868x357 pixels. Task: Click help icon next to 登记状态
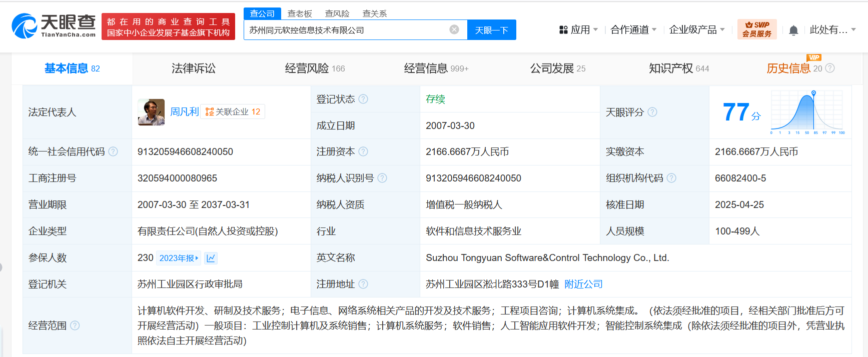coord(363,99)
